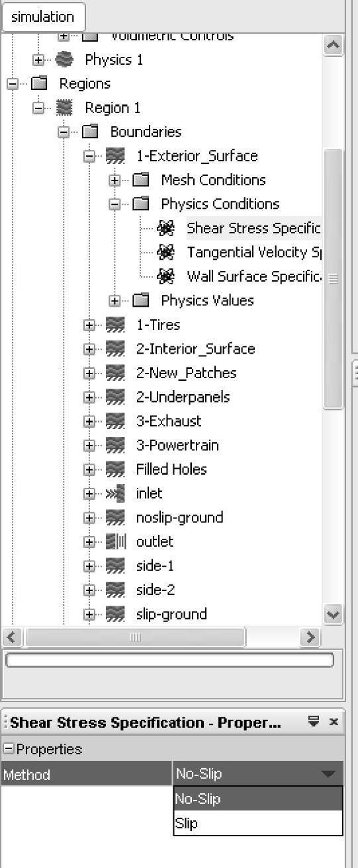Open the Method dropdown arrow

pos(328,774)
